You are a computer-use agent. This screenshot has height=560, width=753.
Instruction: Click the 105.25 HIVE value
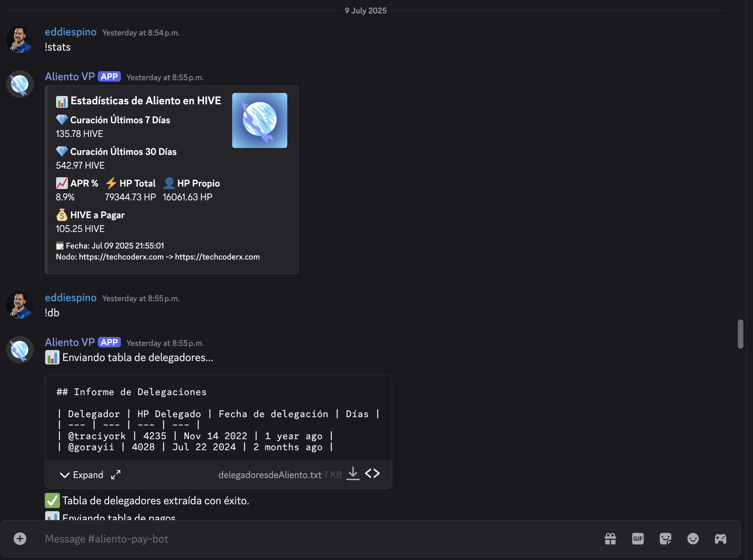point(80,229)
